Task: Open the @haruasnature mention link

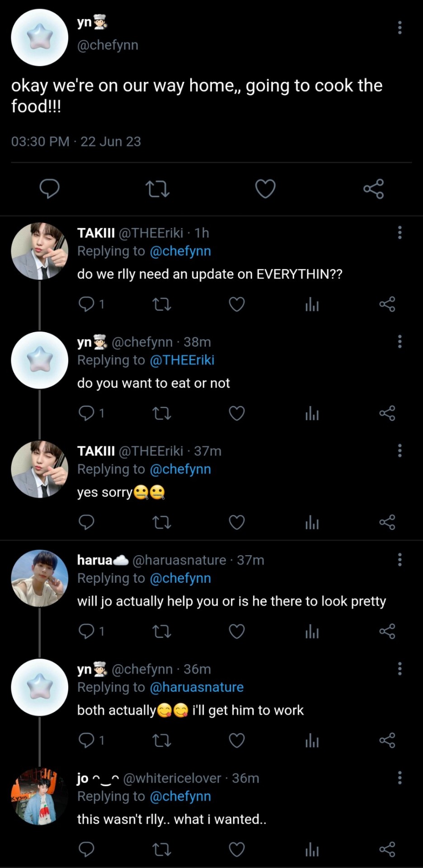Action: [196, 687]
